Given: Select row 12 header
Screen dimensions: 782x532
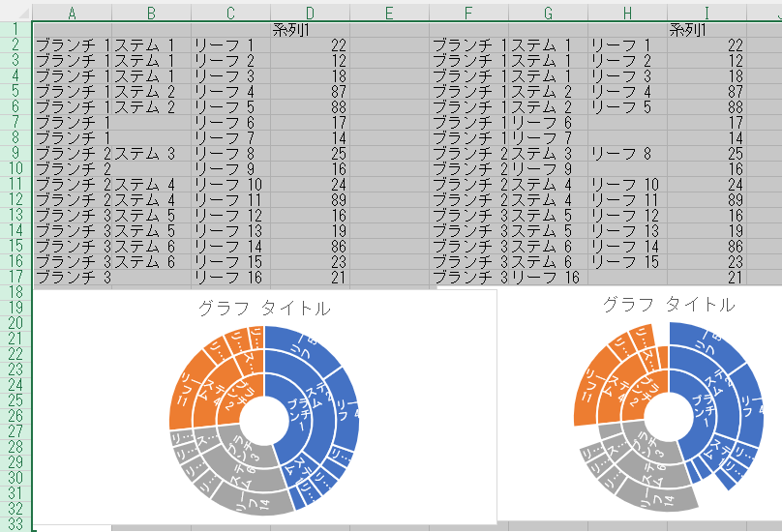Looking at the screenshot, I should (x=15, y=199).
